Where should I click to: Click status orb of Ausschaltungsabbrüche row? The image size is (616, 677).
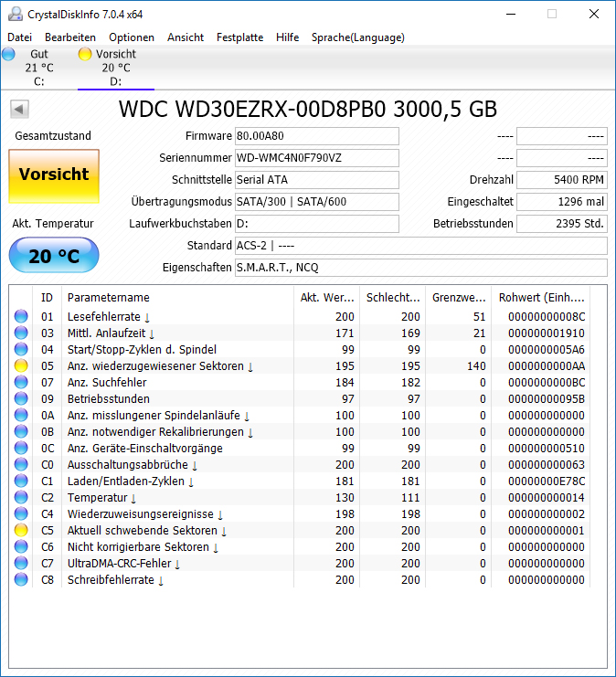[21, 464]
